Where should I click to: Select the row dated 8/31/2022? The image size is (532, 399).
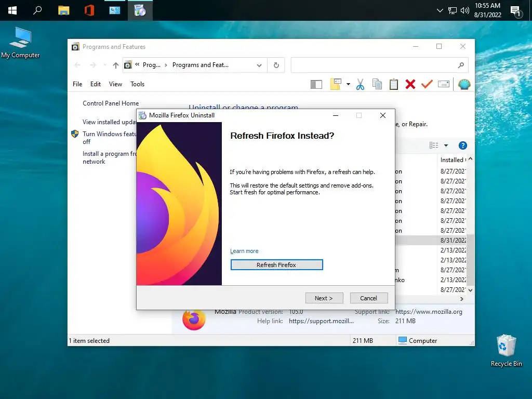tap(431, 240)
